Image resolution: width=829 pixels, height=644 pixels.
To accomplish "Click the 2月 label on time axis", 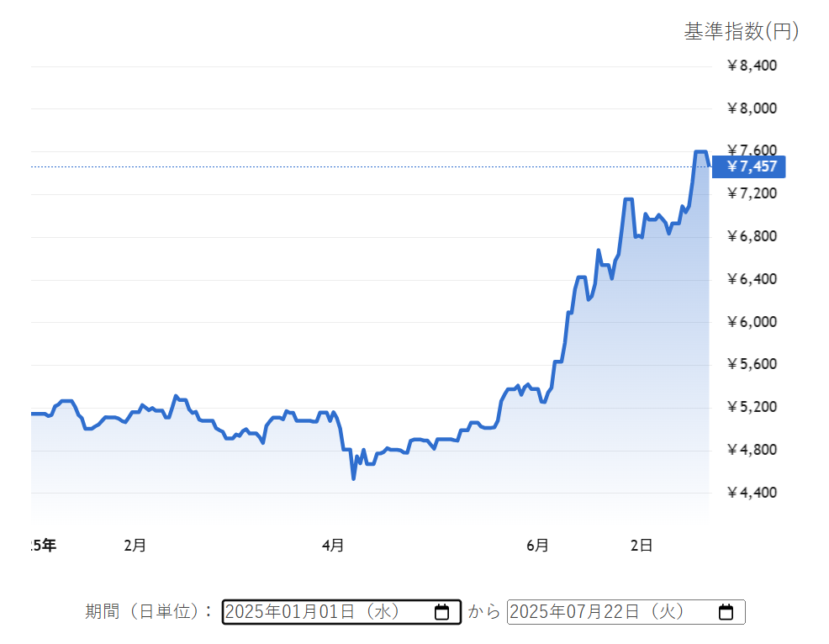I will coord(135,546).
